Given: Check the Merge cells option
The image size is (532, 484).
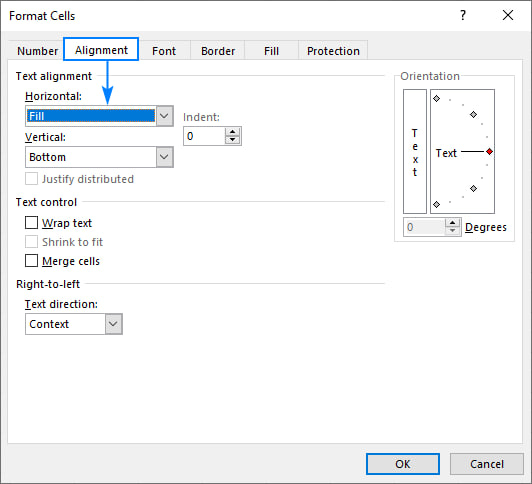Looking at the screenshot, I should [x=31, y=261].
